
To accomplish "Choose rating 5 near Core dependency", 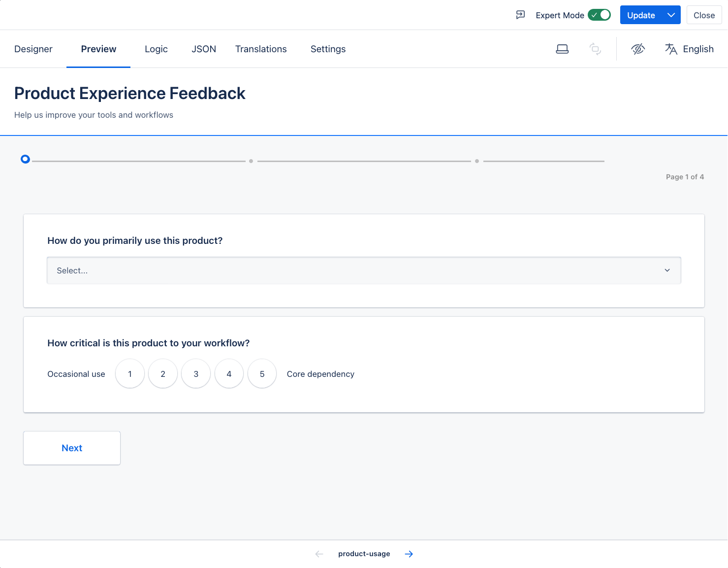I will (262, 374).
